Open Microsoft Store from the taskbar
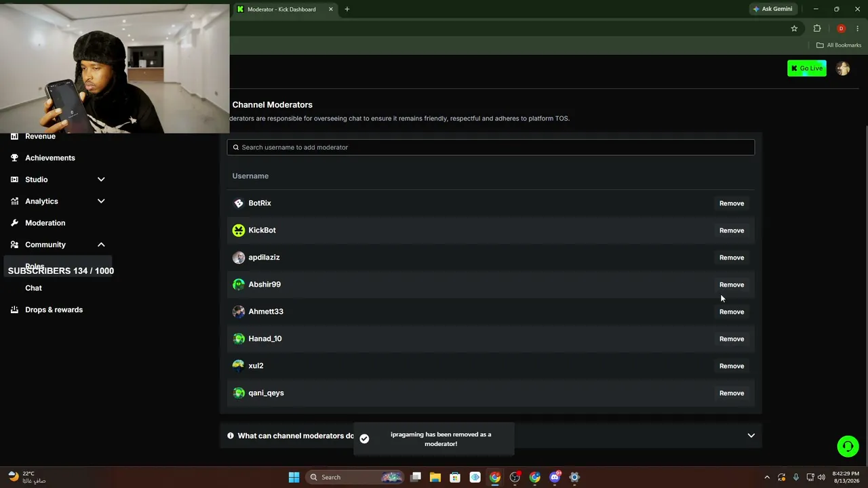Viewport: 868px width, 488px height. coord(455,477)
